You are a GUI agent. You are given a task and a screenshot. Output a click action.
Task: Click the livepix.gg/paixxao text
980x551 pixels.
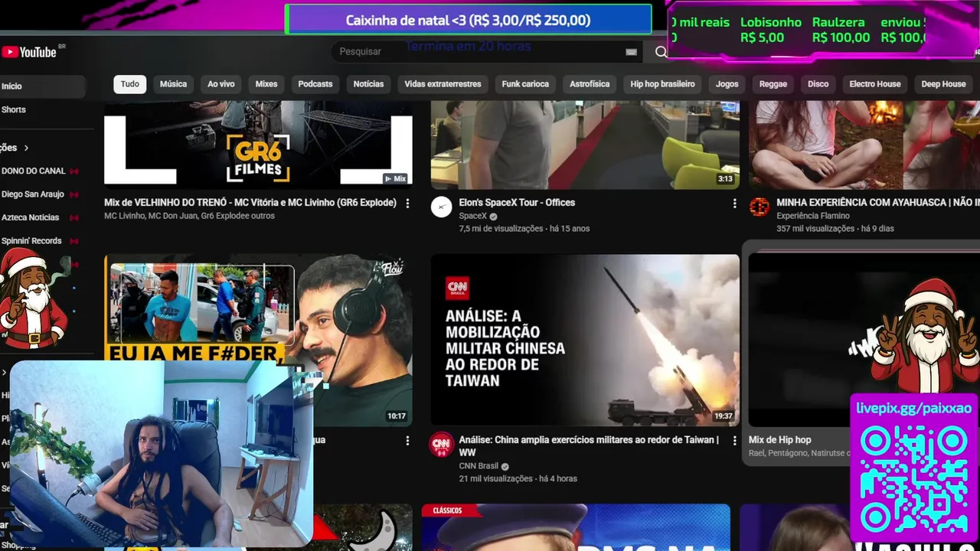tap(913, 409)
